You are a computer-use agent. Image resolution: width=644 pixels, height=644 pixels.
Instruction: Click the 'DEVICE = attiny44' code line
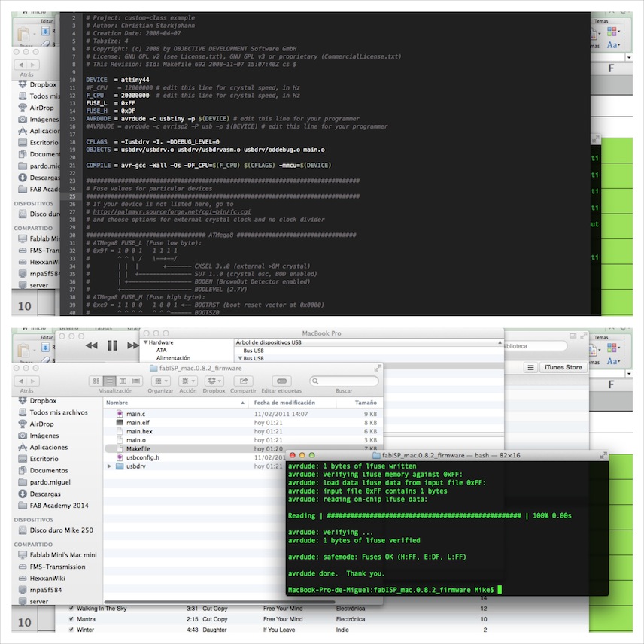[x=117, y=80]
